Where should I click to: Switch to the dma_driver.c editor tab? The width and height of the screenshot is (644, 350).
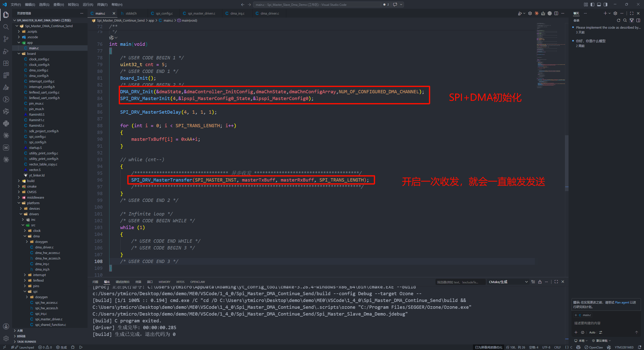[x=270, y=13]
